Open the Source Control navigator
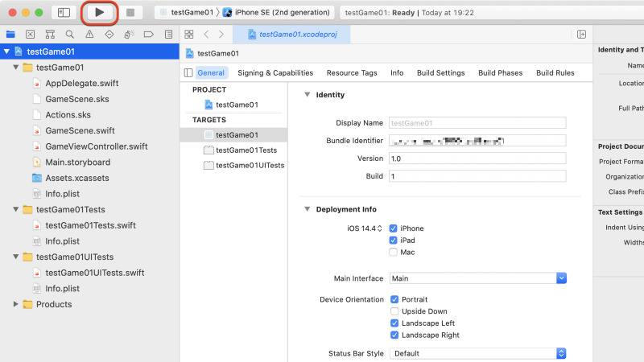The height and width of the screenshot is (362, 644). tap(31, 35)
